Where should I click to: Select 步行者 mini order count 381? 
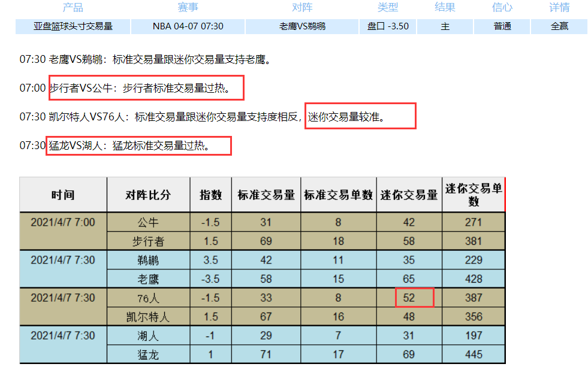click(474, 241)
